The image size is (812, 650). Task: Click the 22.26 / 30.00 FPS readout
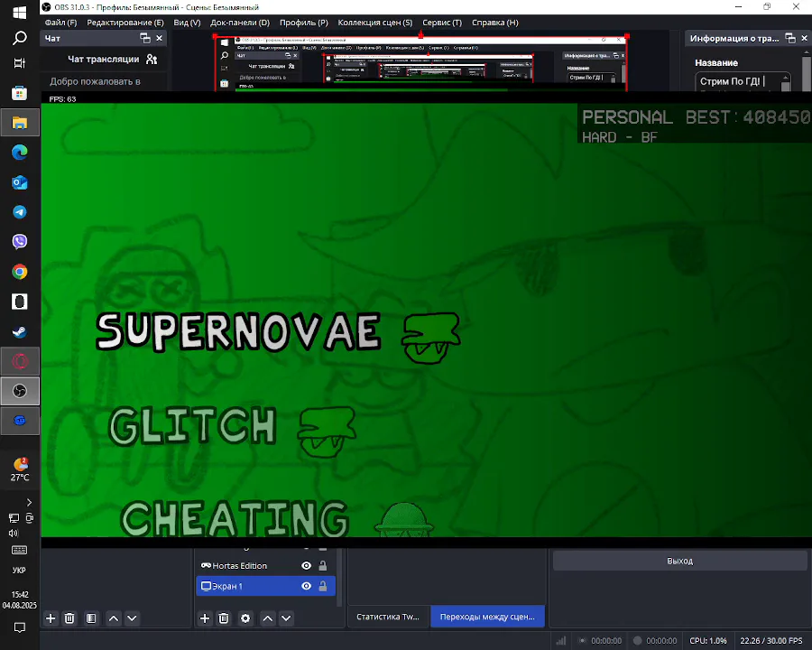click(771, 641)
